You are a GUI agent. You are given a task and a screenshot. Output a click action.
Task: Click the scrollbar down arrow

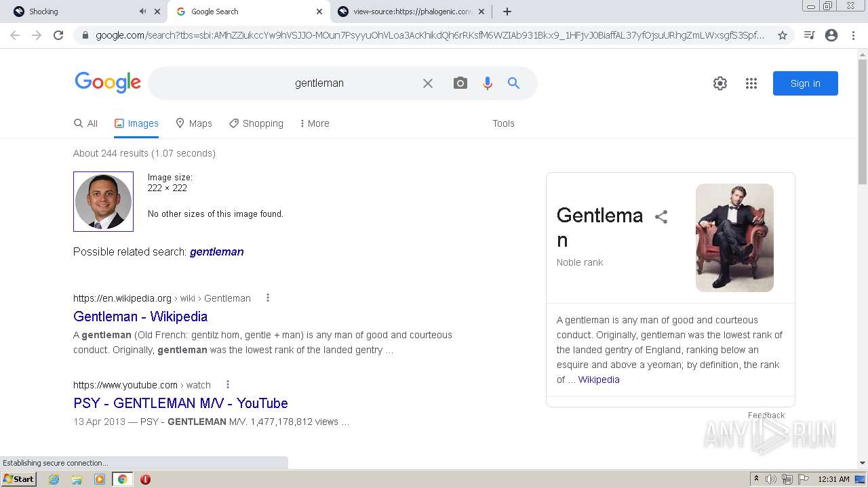[863, 463]
